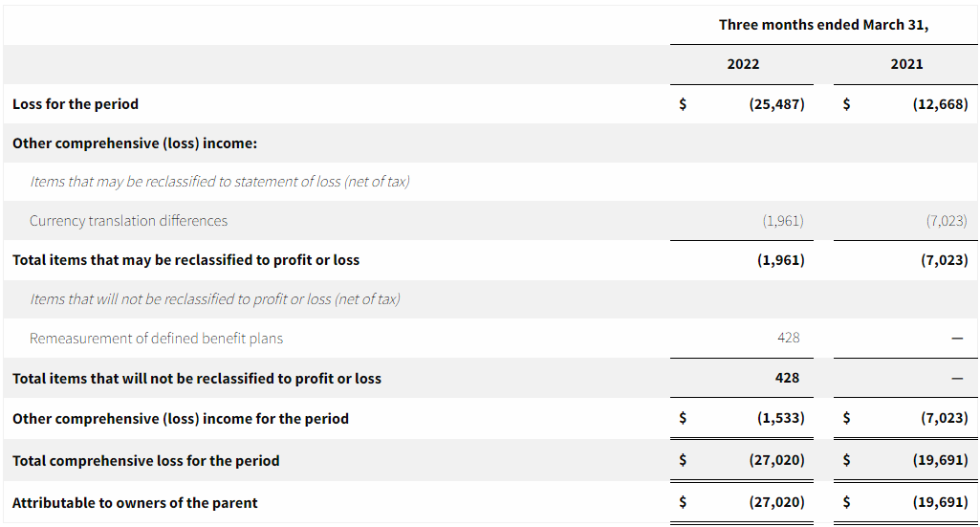
Task: Click 'Three months ended March 31,' header
Action: (x=823, y=25)
